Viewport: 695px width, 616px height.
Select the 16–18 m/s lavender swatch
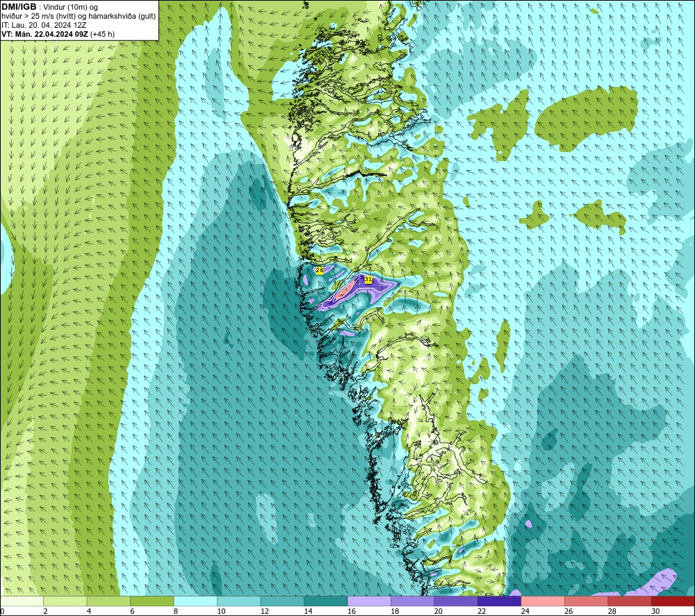369,601
